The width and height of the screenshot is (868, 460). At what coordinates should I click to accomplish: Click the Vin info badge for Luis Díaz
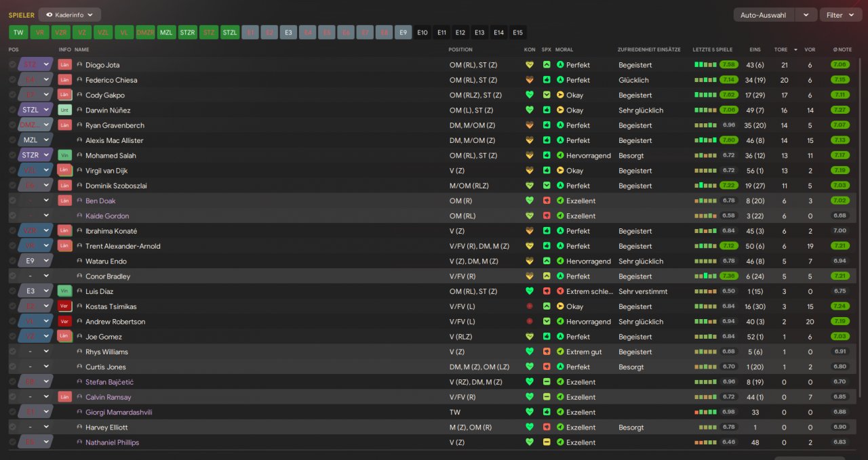coord(65,291)
